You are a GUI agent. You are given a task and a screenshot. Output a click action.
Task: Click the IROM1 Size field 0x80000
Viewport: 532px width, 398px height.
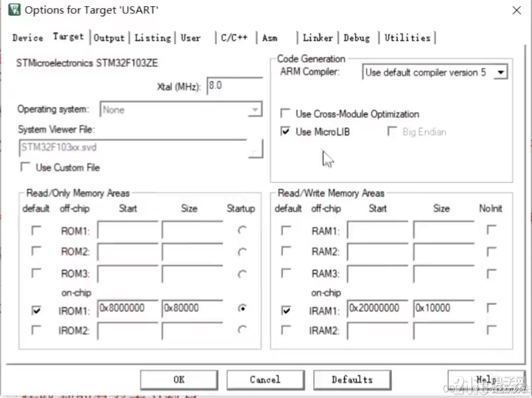point(192,309)
